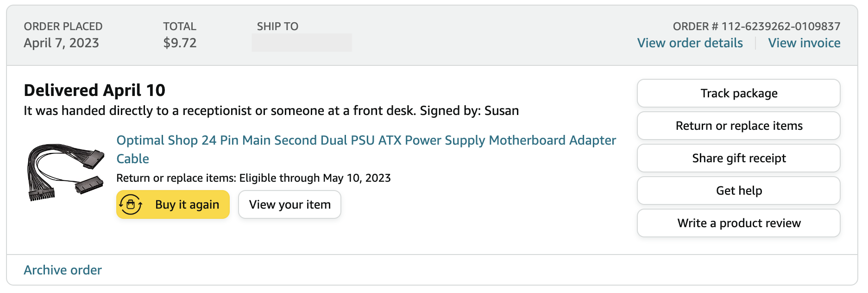Expand the Ship To recipient name field

pyautogui.click(x=302, y=43)
